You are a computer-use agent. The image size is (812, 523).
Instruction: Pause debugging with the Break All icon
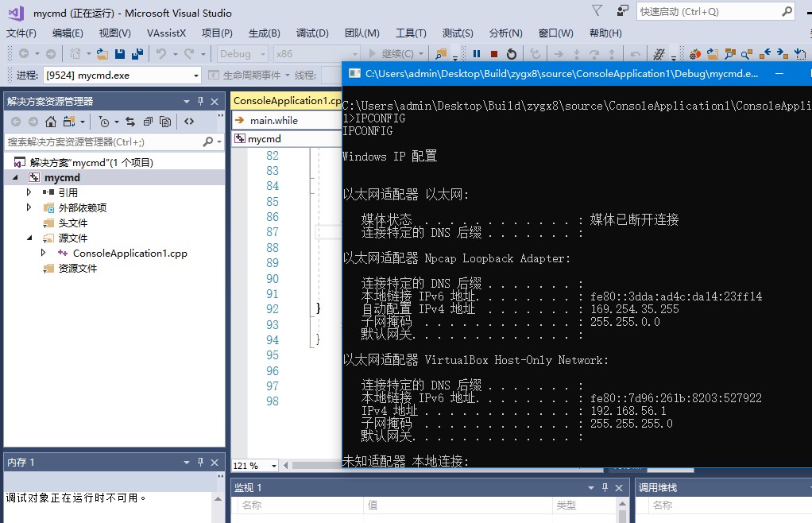pos(477,54)
